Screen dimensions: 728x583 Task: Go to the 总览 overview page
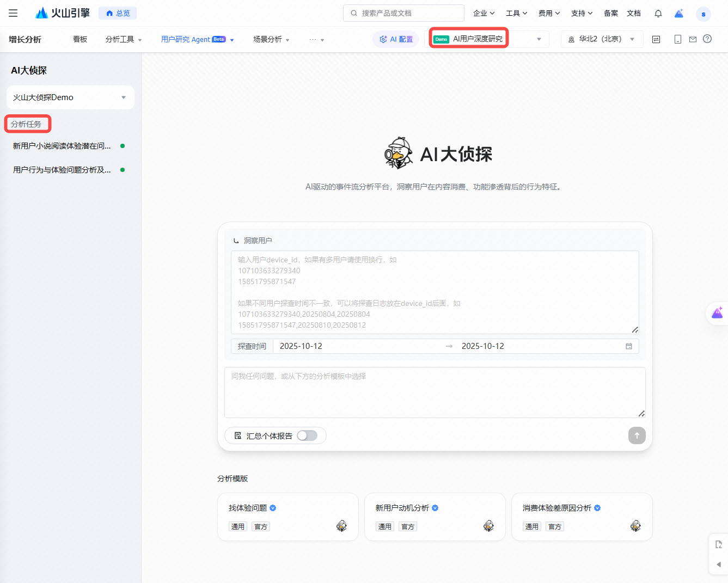[118, 13]
